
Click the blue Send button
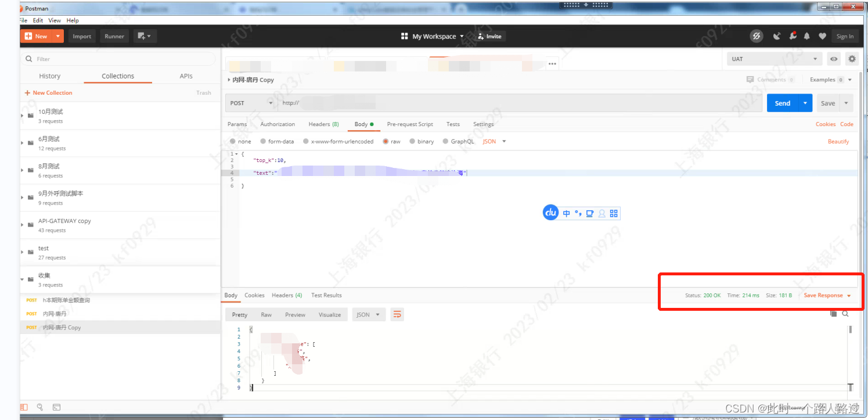783,103
